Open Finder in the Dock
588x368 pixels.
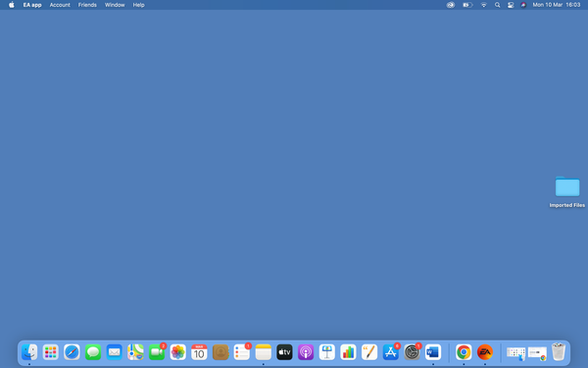coord(29,352)
